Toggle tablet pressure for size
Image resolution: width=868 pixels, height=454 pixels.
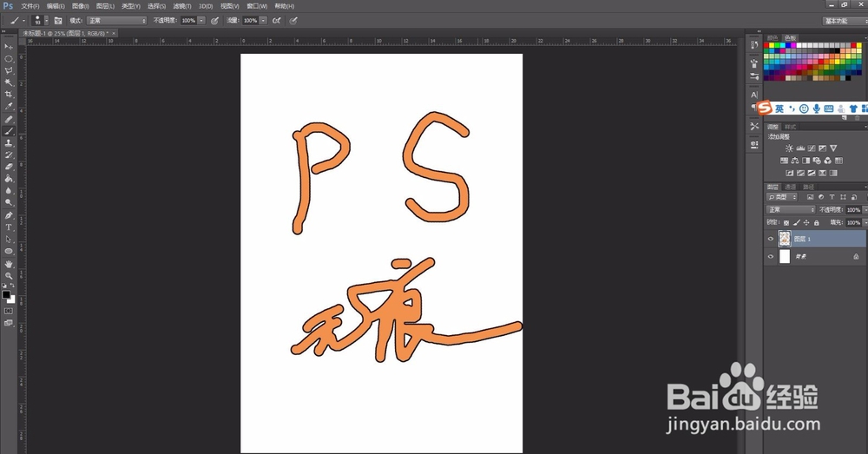(293, 21)
